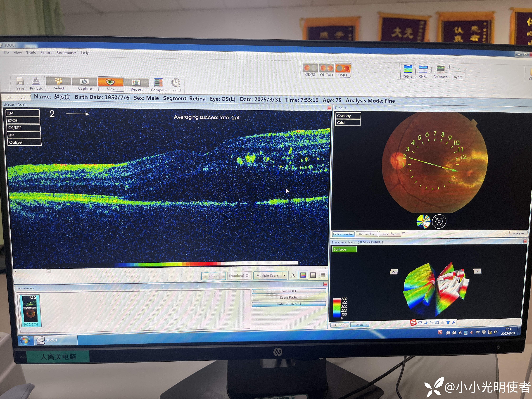Image resolution: width=532 pixels, height=399 pixels.
Task: Click the circular ETDRS grid icon under fundus
Action: pos(439,221)
